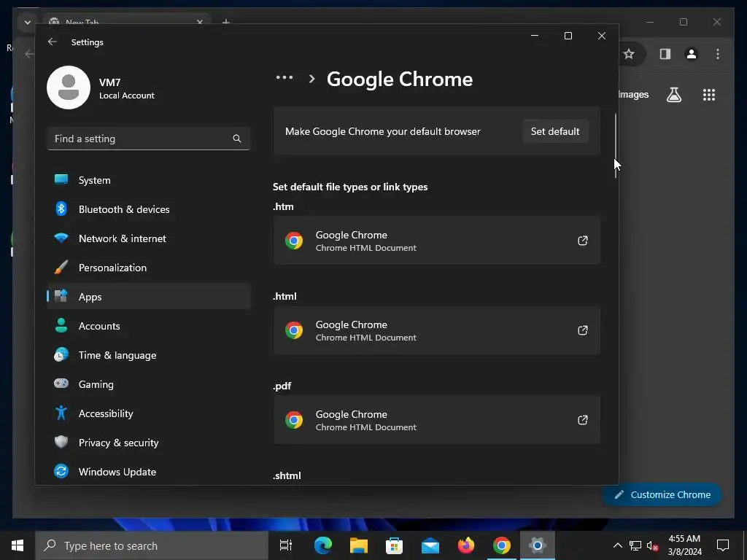
Task: Go back using the Settings back arrow
Action: [53, 42]
